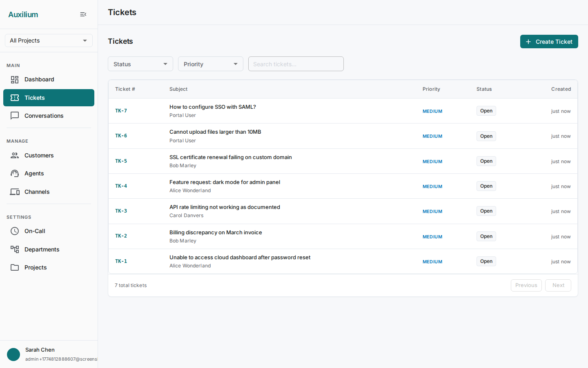588x368 pixels.
Task: Click Sarah Chen's avatar circle
Action: click(13, 355)
